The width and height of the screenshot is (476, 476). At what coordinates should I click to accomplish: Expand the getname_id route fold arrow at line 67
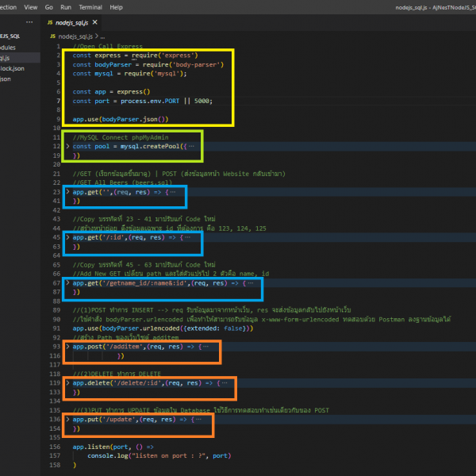67,282
